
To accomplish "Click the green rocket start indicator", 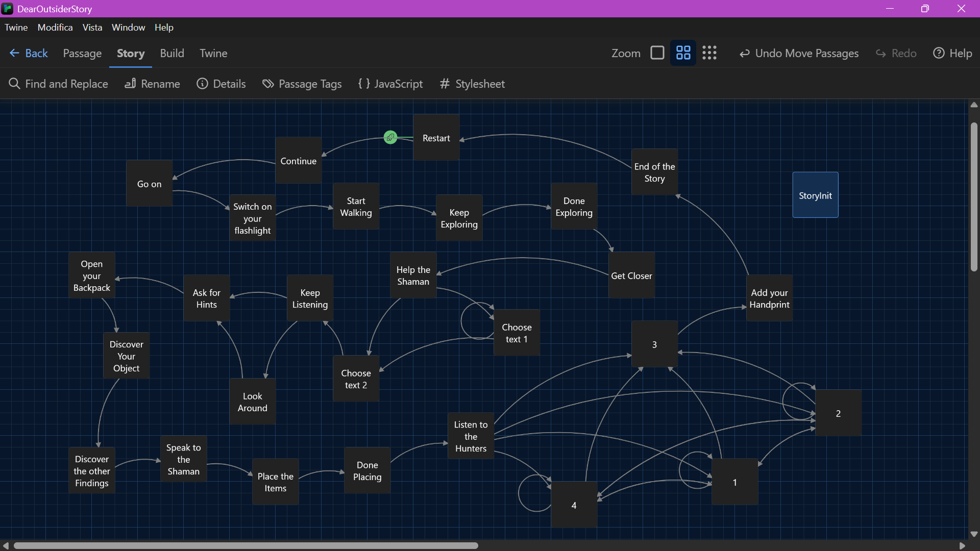I will [390, 137].
